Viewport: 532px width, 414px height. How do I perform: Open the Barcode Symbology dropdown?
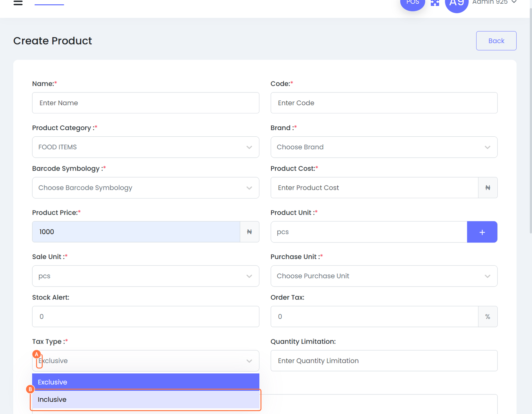coord(146,188)
